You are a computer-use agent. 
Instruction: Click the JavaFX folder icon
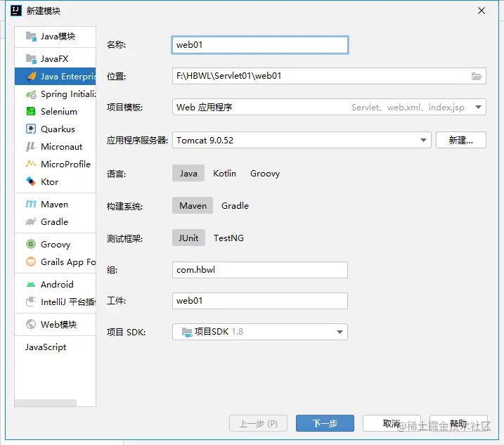(31, 59)
